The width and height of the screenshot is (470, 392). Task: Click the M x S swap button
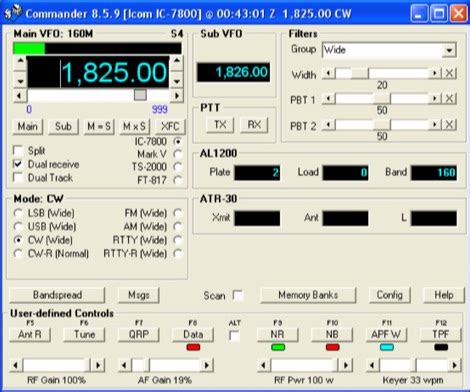click(134, 127)
